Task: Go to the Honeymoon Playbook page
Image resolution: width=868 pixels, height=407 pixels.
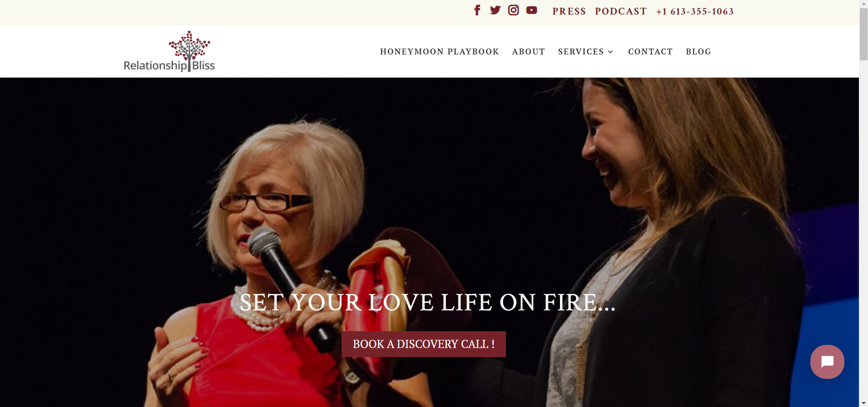Action: 439,52
